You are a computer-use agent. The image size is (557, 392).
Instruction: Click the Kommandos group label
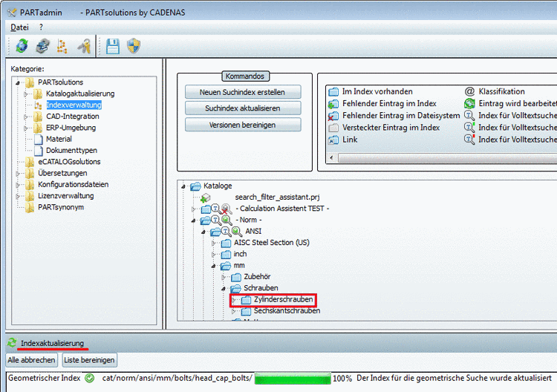[245, 76]
